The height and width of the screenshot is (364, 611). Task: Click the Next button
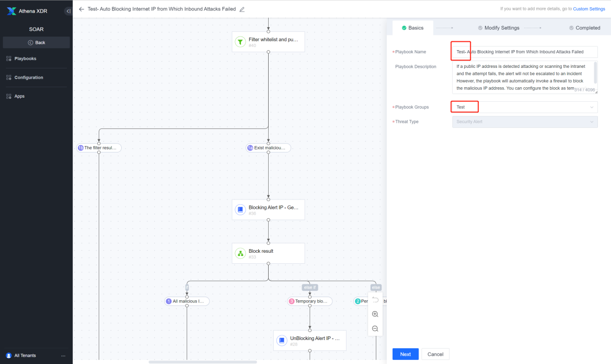pos(405,354)
